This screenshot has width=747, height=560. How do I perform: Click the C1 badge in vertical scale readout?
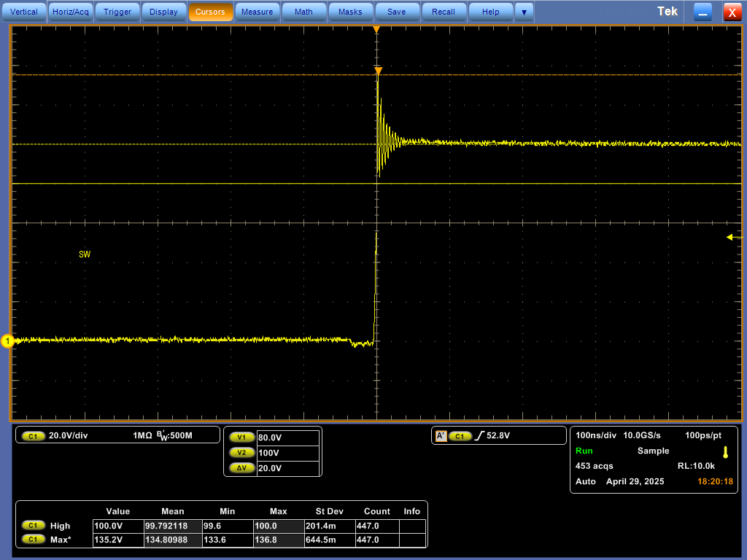pyautogui.click(x=33, y=436)
